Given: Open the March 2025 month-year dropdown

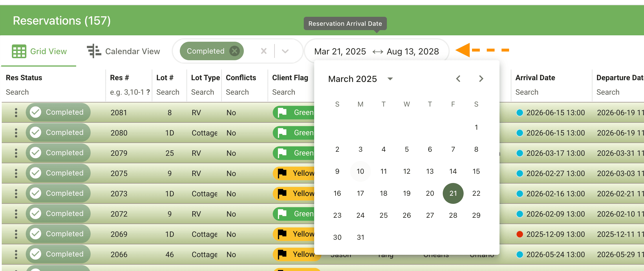Looking at the screenshot, I should pyautogui.click(x=390, y=79).
